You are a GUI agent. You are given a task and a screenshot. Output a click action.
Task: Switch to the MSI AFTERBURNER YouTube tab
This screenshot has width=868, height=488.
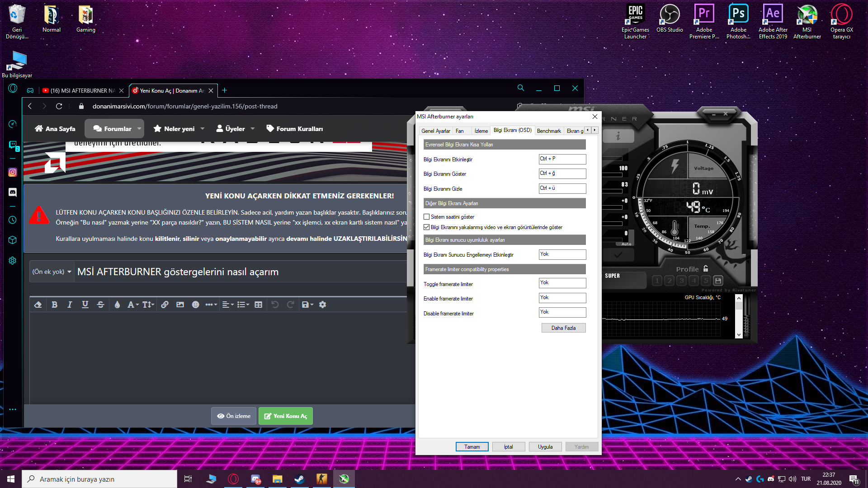[83, 91]
